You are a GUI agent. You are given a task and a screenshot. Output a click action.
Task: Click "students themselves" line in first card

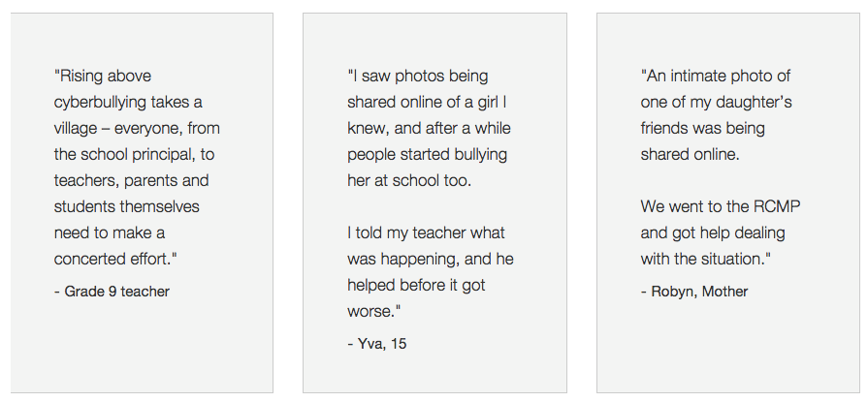127,206
